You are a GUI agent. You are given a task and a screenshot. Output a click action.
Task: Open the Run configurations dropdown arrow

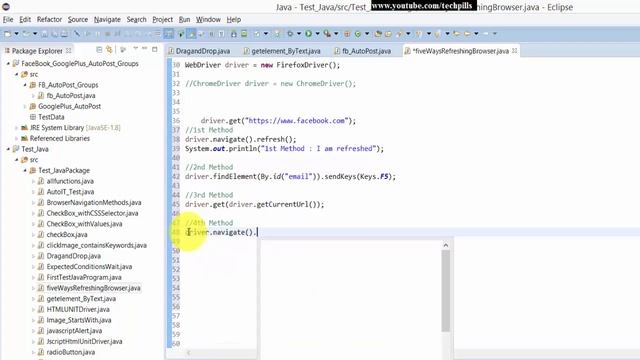coord(317,34)
